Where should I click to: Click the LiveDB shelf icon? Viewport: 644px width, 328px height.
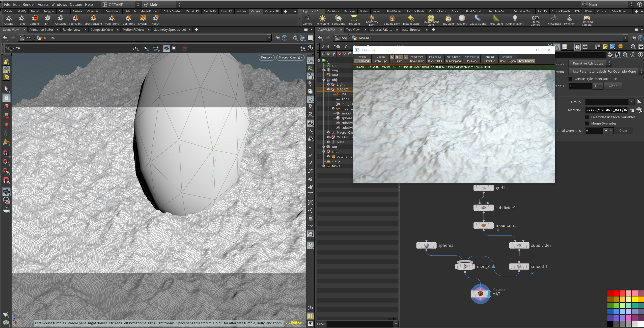142,20
